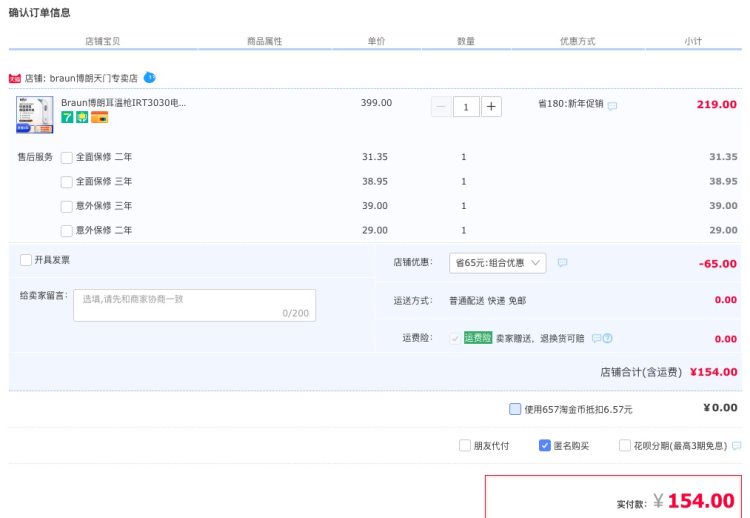750x518 pixels.
Task: Open the blue Wangwang chat icon
Action: [150, 77]
